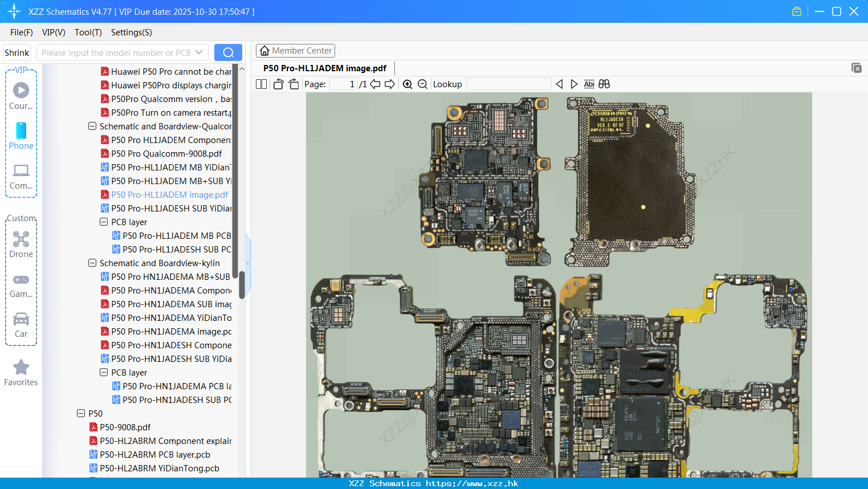Click the tree vertical scrollbar thumb

tap(242, 285)
